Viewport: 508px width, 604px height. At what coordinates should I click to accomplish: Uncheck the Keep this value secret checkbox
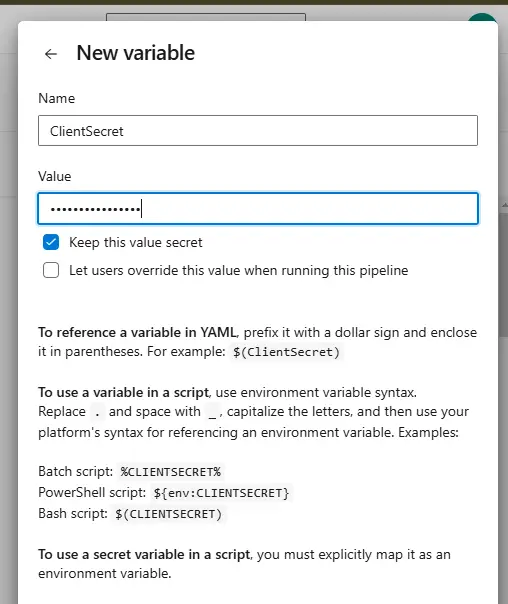tap(51, 242)
